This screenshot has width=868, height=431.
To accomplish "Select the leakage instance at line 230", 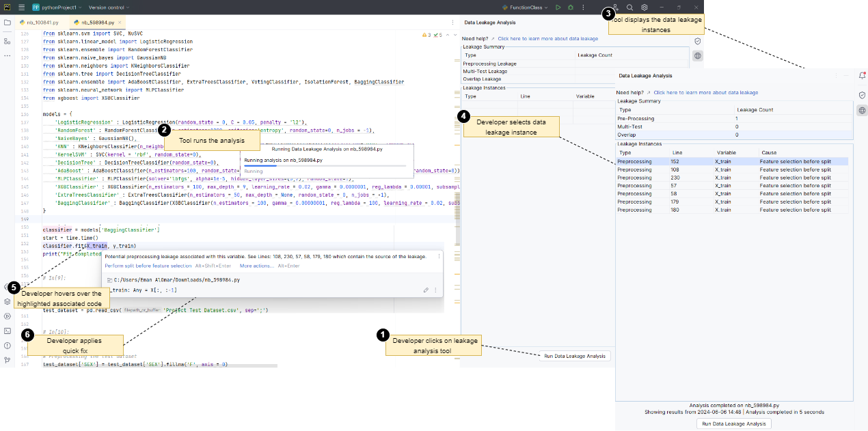I will point(732,178).
